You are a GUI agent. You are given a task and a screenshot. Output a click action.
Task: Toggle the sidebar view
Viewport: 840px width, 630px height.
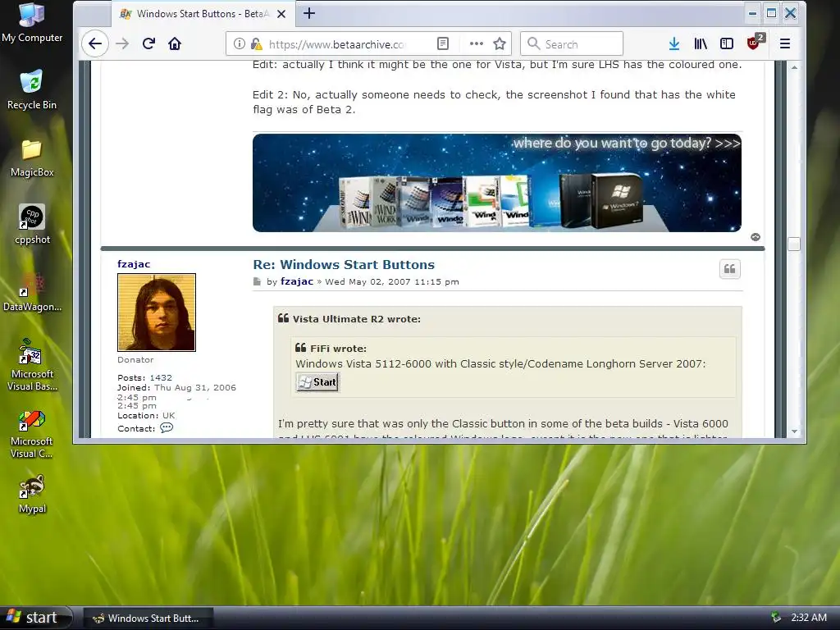pos(727,44)
